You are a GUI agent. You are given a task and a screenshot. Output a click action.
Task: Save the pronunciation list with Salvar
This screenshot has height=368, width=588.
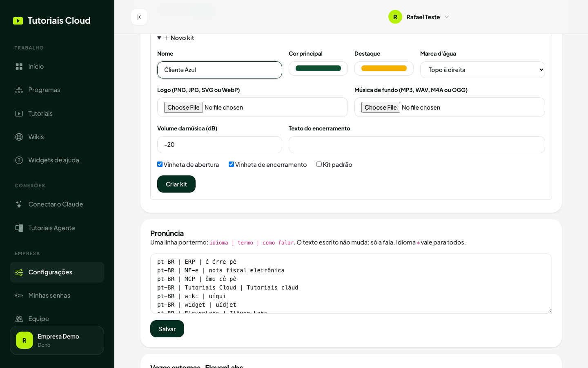point(167,329)
